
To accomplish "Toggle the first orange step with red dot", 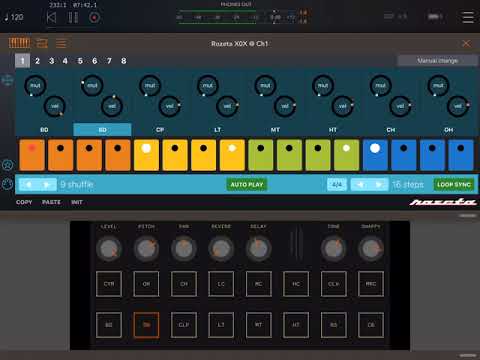I will click(x=32, y=155).
